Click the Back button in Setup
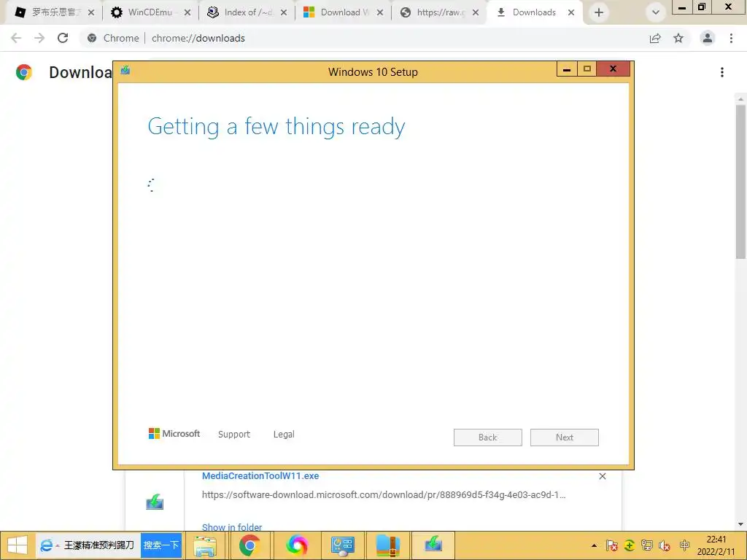Screen dimensions: 747x560 coord(488,437)
